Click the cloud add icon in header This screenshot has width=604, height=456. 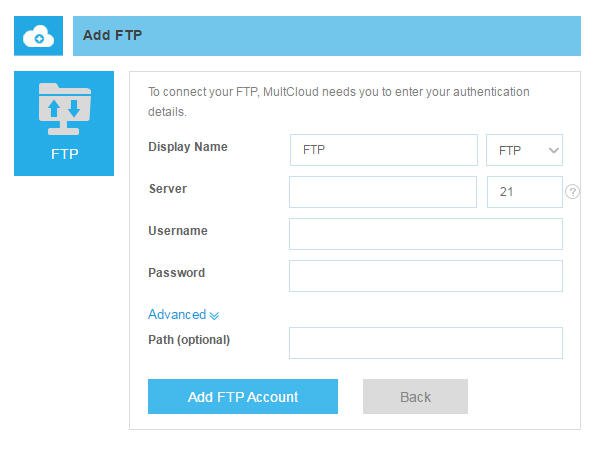click(38, 36)
